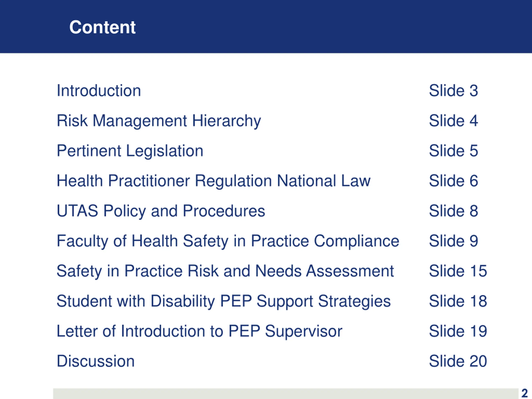Click the Slide 15 reference
This screenshot has width=532, height=399.
[x=458, y=271]
